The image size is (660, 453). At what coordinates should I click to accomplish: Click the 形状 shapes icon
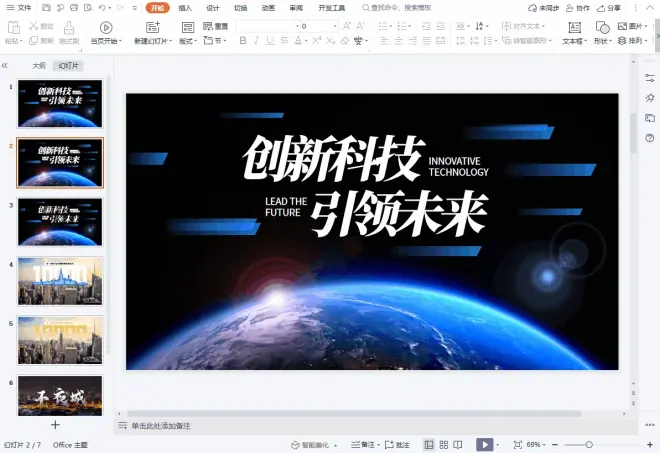pos(602,27)
